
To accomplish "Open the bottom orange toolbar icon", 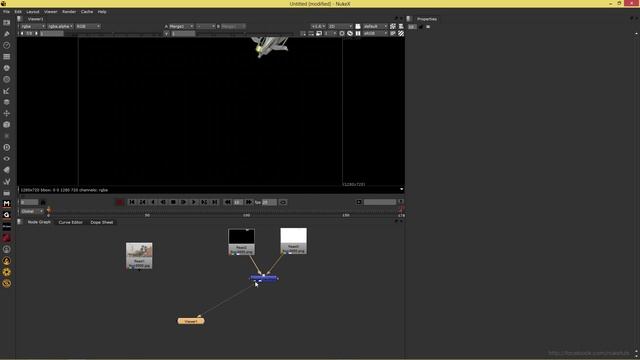I will tap(7, 283).
